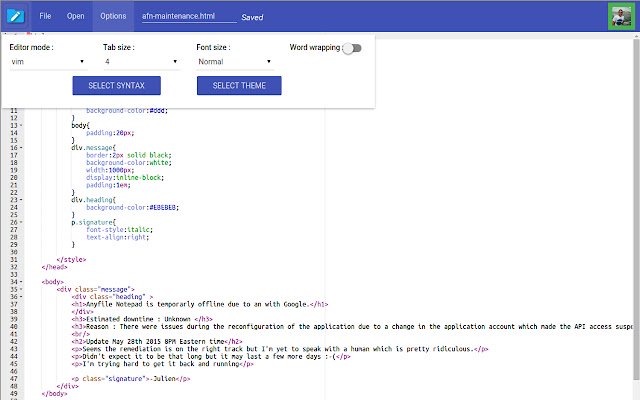Image resolution: width=640 pixels, height=400 pixels.
Task: Click the closing </body> tag
Action: point(54,394)
